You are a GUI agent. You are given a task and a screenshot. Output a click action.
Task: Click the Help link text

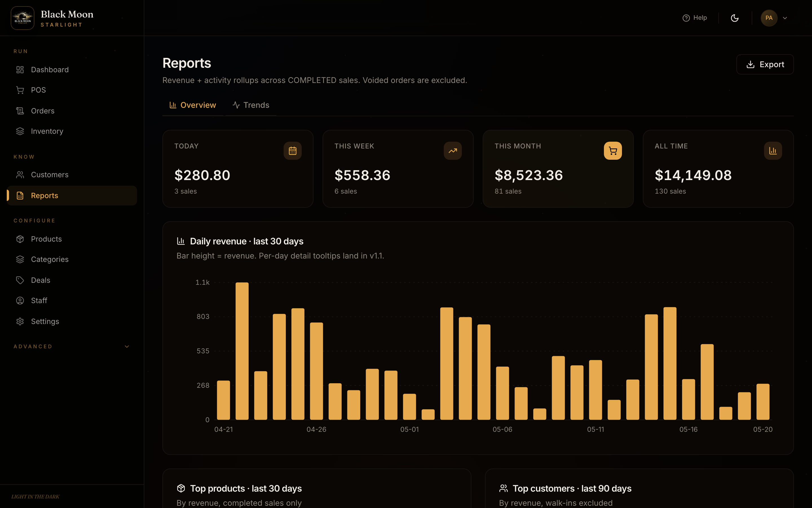[x=700, y=18]
